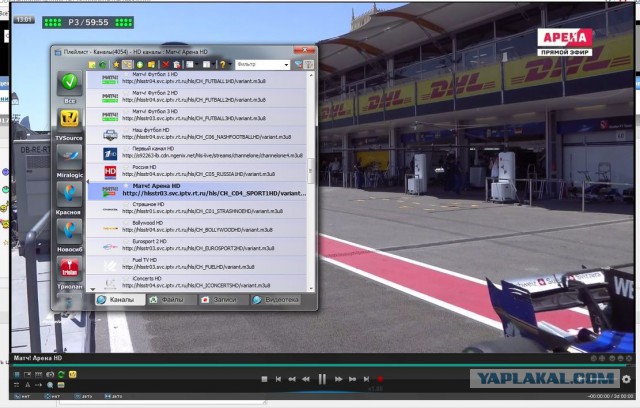Click the blue playlist icon in player controls

pyautogui.click(x=17, y=374)
